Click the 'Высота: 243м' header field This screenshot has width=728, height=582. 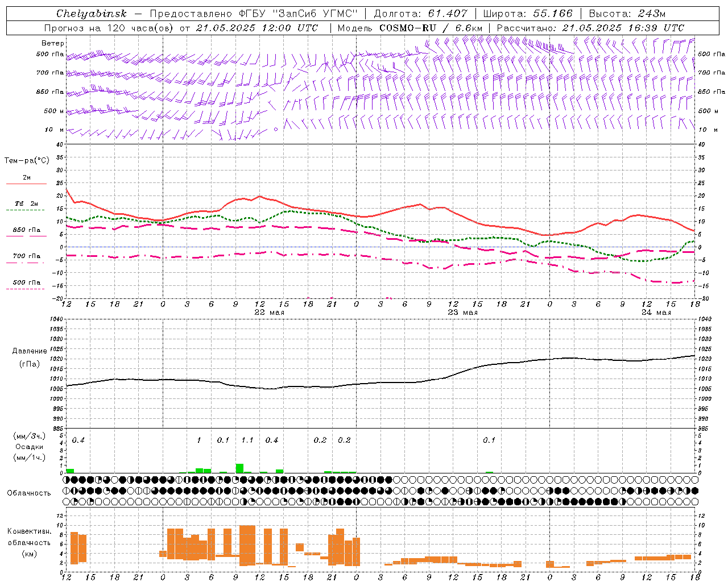(627, 14)
